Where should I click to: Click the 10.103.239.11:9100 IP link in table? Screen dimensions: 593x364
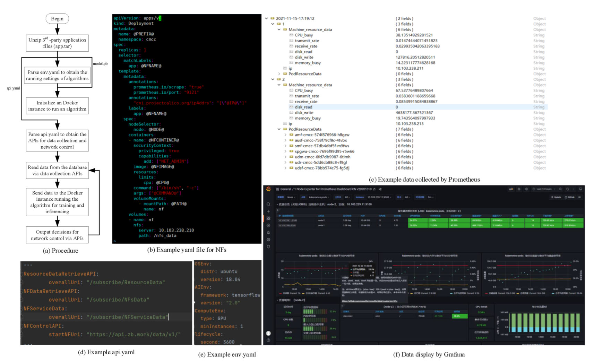click(287, 220)
